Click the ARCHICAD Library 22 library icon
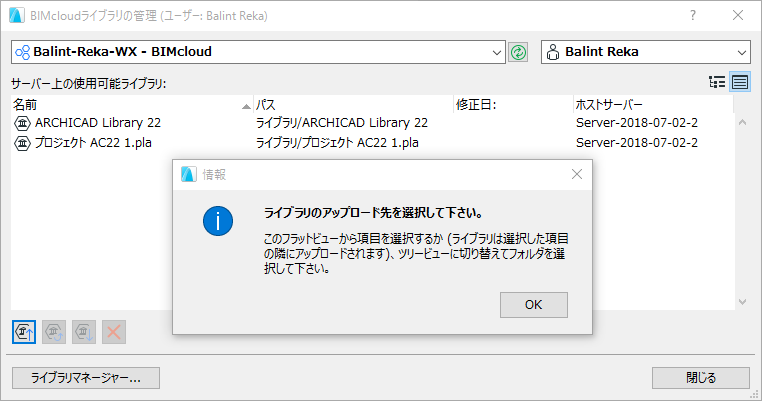This screenshot has width=762, height=401. pyautogui.click(x=22, y=123)
